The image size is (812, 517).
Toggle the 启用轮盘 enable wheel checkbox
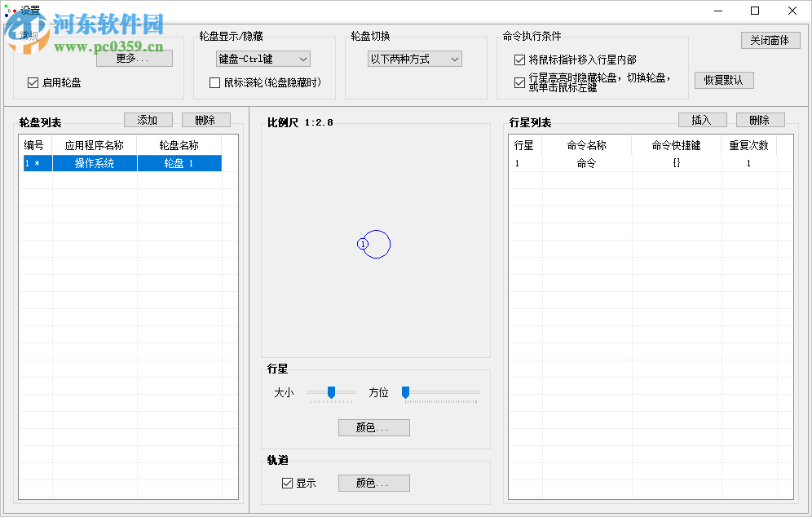point(33,82)
